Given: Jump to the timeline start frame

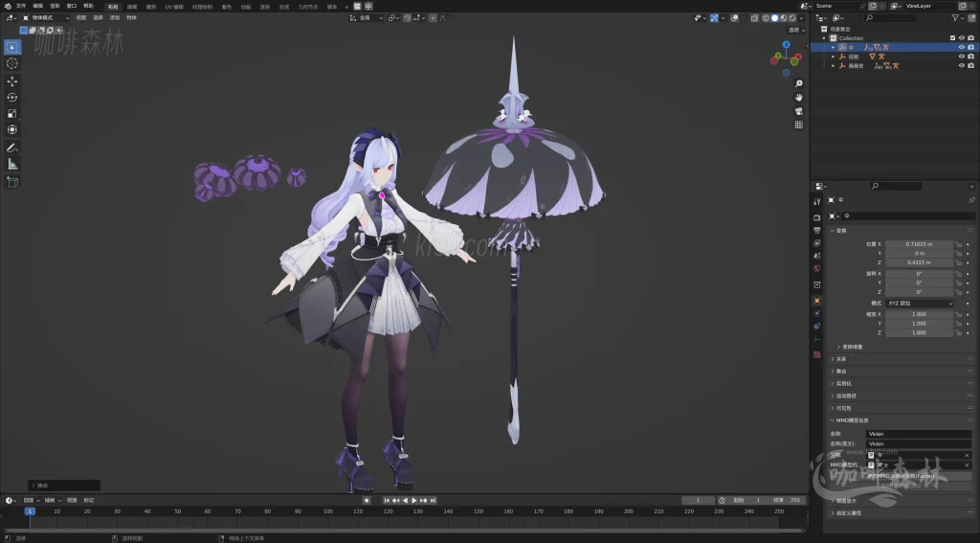Looking at the screenshot, I should click(x=387, y=501).
